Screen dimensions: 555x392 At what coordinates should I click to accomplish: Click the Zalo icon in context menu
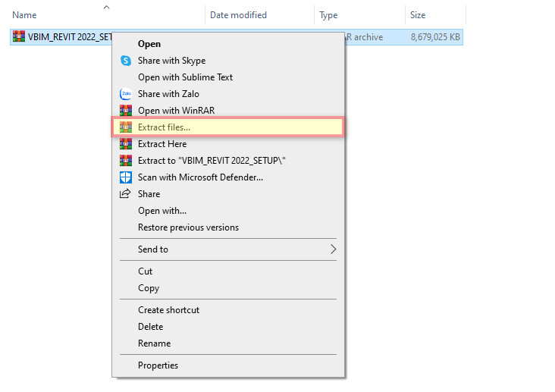pos(126,94)
